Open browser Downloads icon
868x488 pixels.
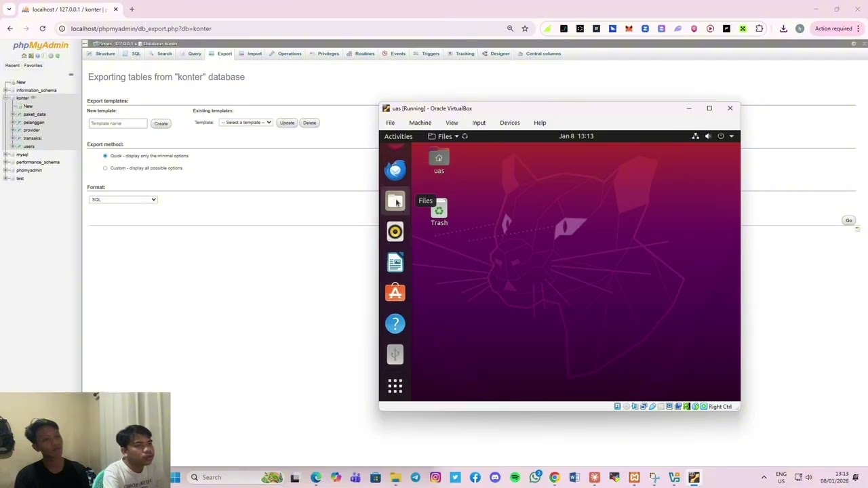click(x=783, y=28)
